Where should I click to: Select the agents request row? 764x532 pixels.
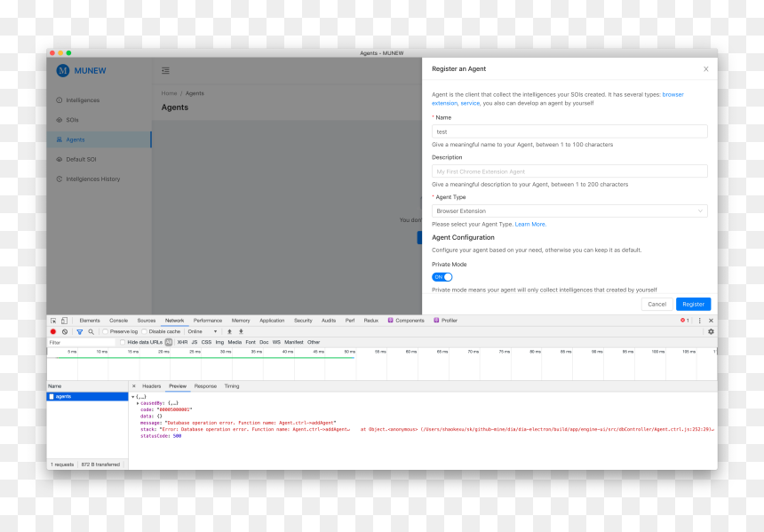pos(88,397)
